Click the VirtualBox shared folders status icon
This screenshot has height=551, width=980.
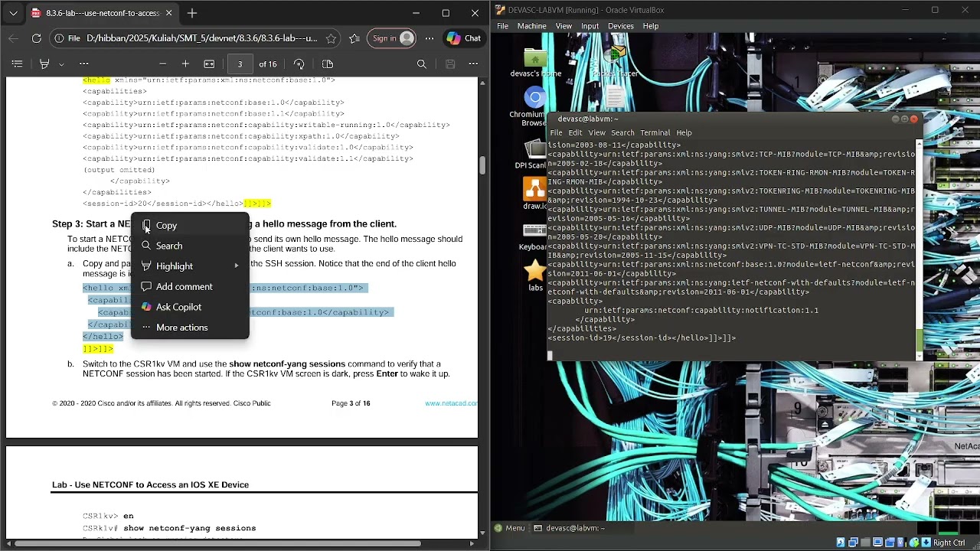(866, 543)
